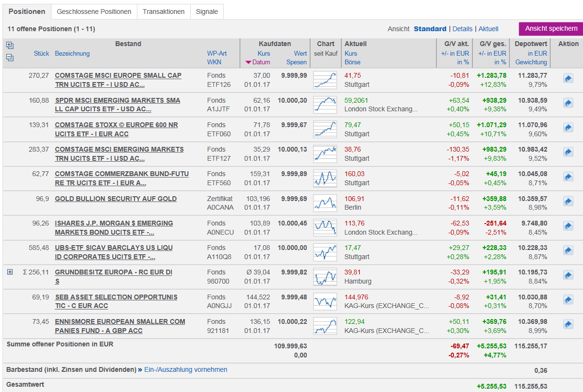The width and height of the screenshot is (583, 392).
Task: Expand the Grundbesitz Europa position row
Action: 10,272
